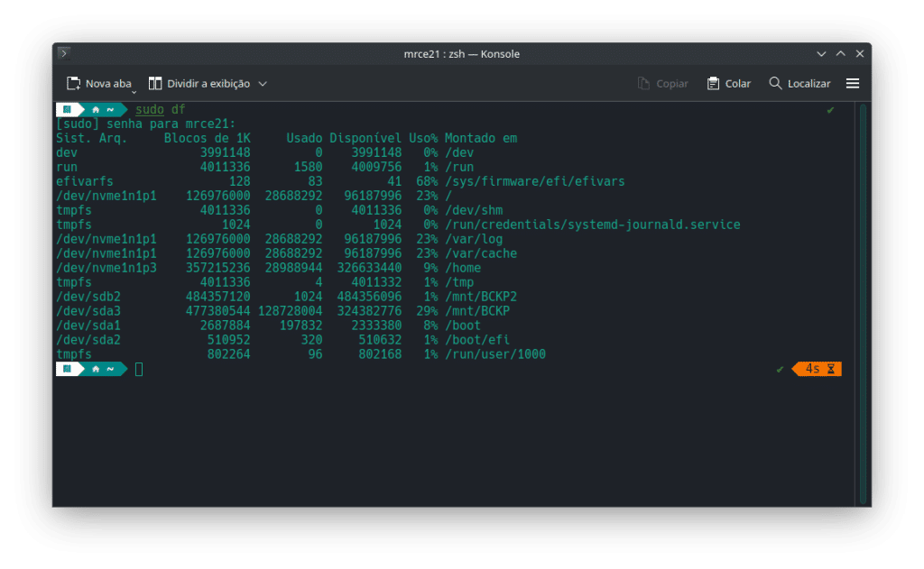Click the '/dev/sda3' device name

tap(88, 311)
